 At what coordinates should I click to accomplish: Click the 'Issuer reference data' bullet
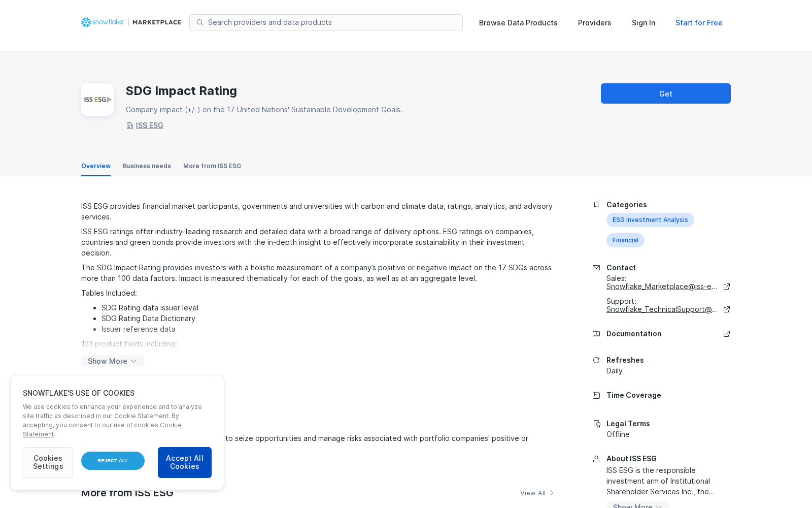[x=139, y=329]
